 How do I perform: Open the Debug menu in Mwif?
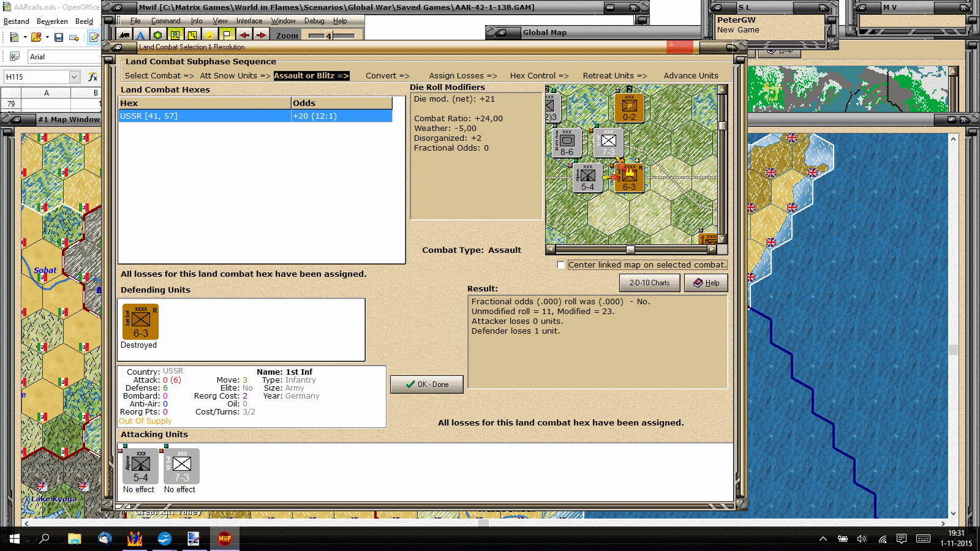coord(314,21)
